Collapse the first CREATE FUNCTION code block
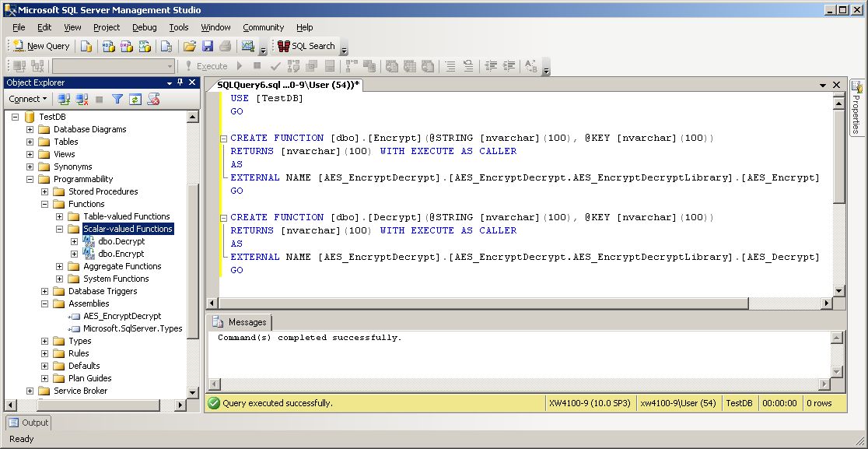This screenshot has width=868, height=449. (x=224, y=139)
